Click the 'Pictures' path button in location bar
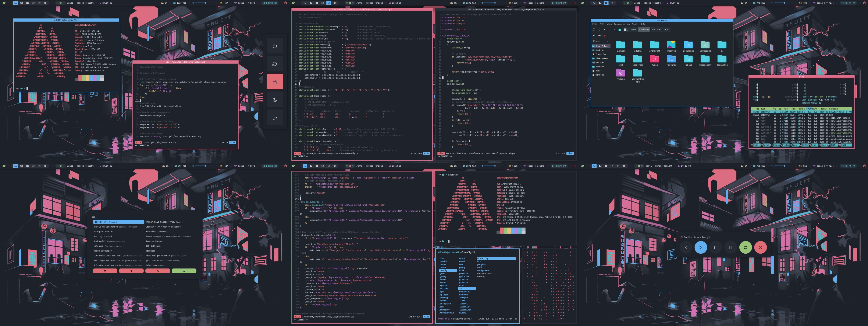Viewport: 868px width, 326px height. pyautogui.click(x=657, y=30)
